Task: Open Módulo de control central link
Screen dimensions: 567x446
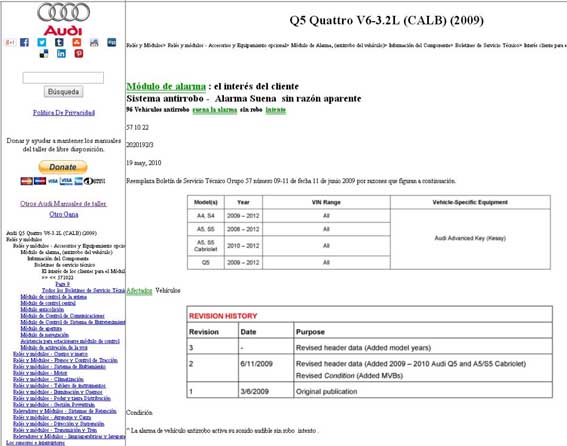Action: coord(48,303)
